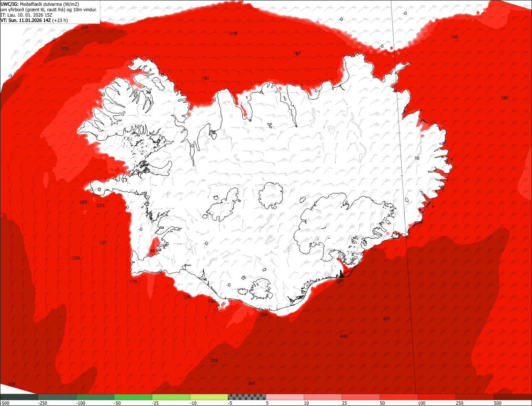Click the -10 to -5 yellow-green swatch
The height and width of the screenshot is (406, 532).
pyautogui.click(x=209, y=397)
